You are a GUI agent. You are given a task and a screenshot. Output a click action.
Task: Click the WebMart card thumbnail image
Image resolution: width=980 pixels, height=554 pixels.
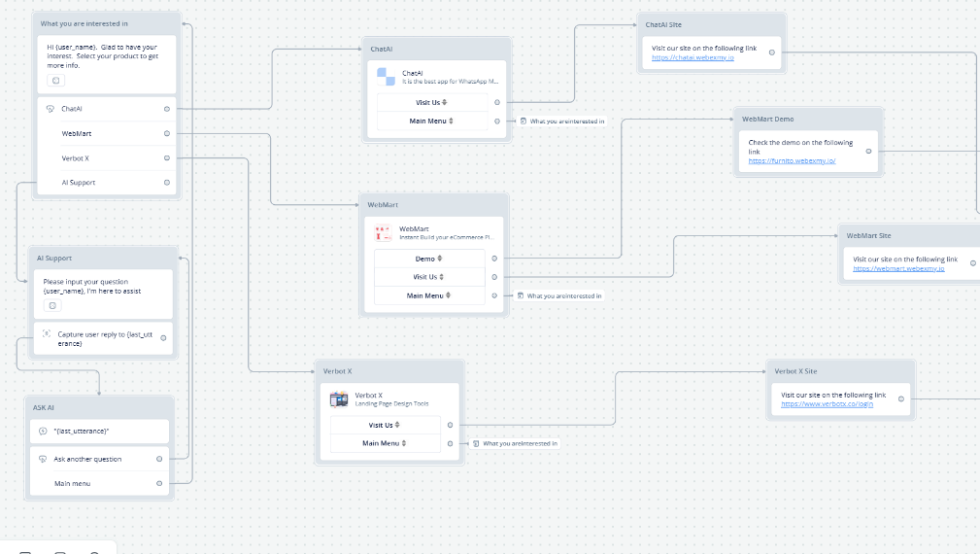pos(383,232)
